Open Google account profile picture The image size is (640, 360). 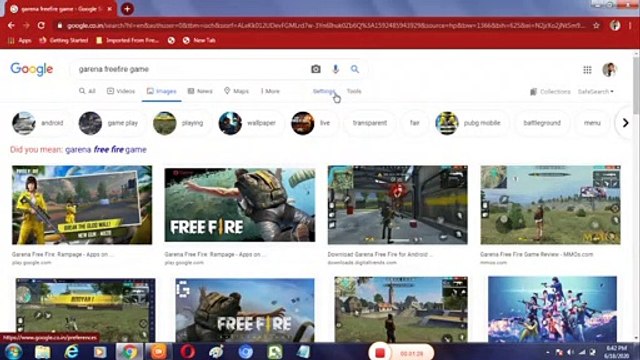coord(609,70)
